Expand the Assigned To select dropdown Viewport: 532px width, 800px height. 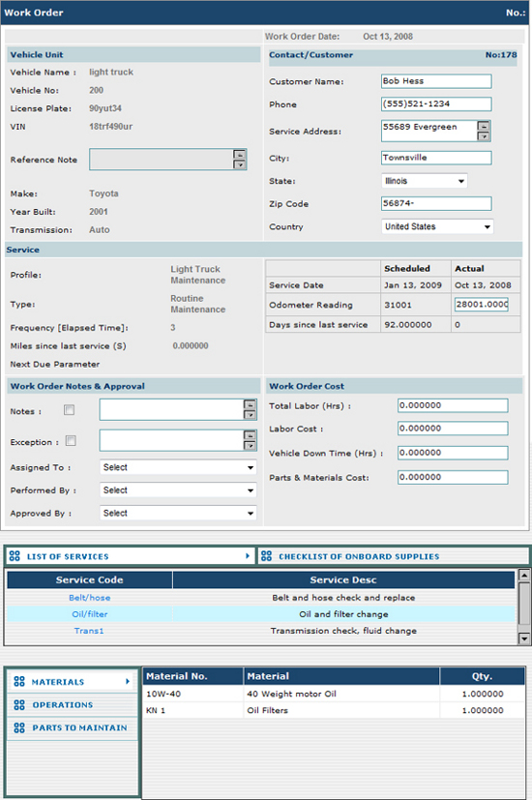[178, 467]
